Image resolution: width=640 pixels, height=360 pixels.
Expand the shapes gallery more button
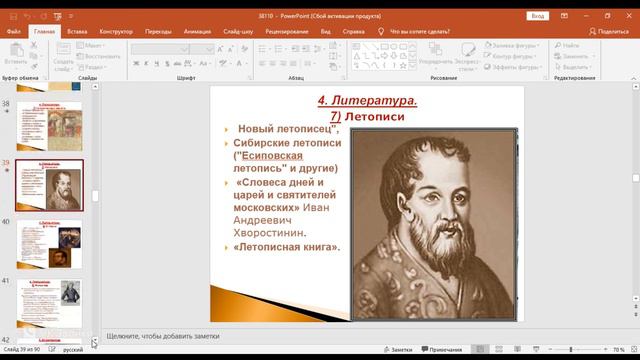[413, 65]
